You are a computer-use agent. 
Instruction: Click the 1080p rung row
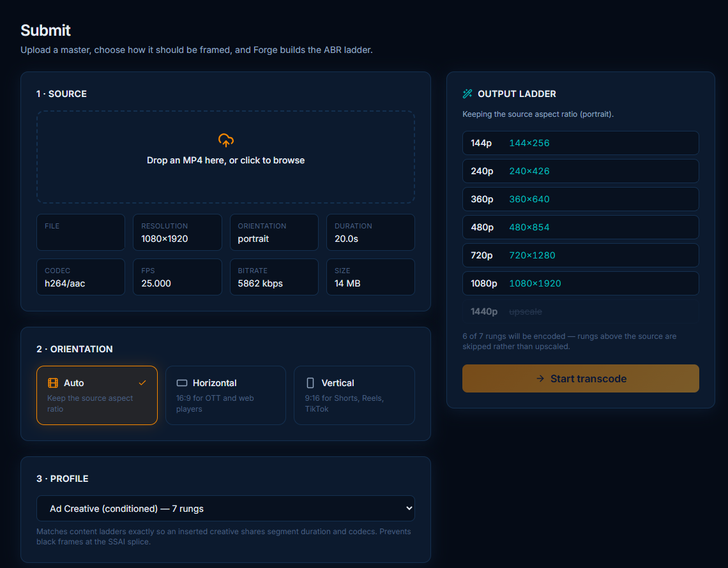580,283
